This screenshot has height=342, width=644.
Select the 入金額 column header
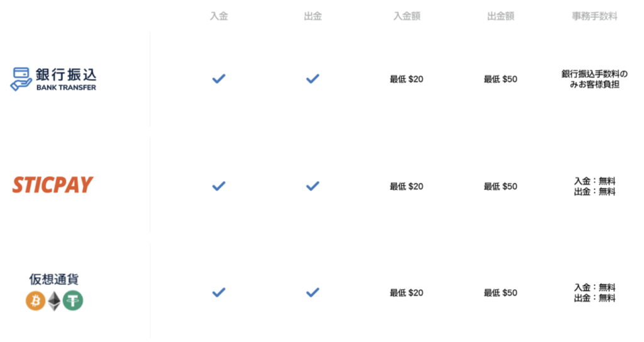click(x=407, y=16)
